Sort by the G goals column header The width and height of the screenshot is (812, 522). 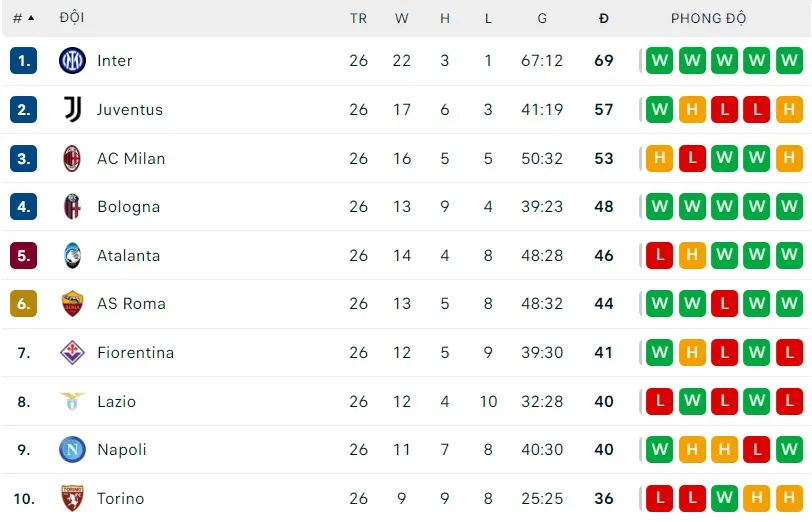pos(542,18)
